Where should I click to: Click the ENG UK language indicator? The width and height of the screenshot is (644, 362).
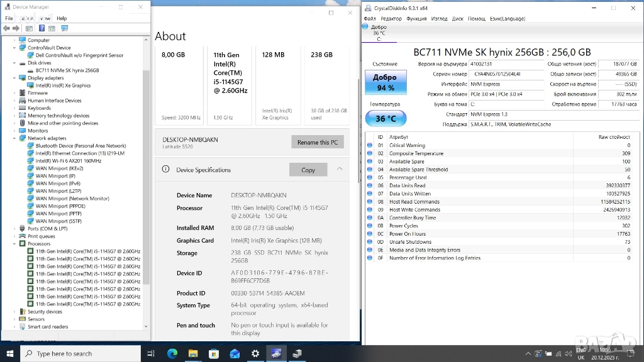point(580,353)
